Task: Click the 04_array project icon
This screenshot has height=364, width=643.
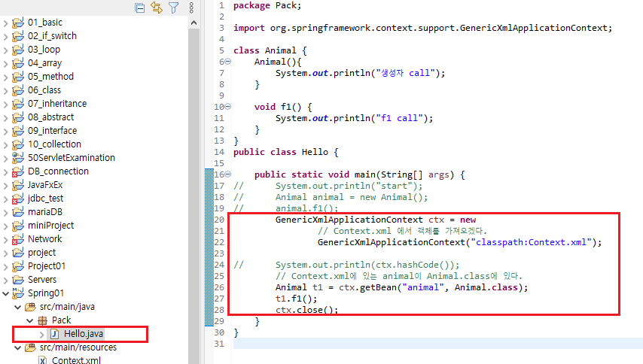Action: (18, 63)
